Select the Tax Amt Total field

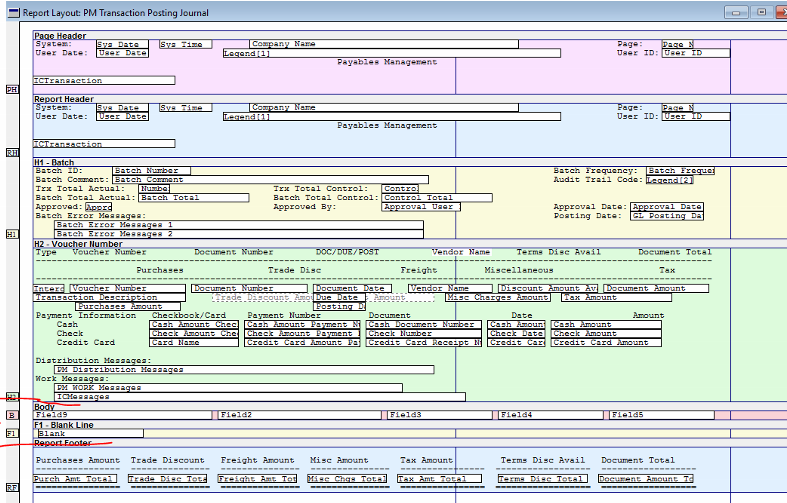point(440,479)
